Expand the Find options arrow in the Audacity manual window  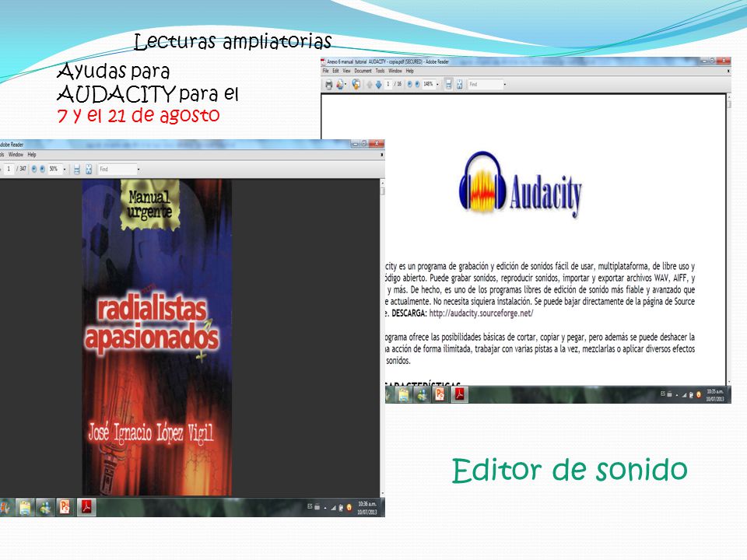pos(505,84)
